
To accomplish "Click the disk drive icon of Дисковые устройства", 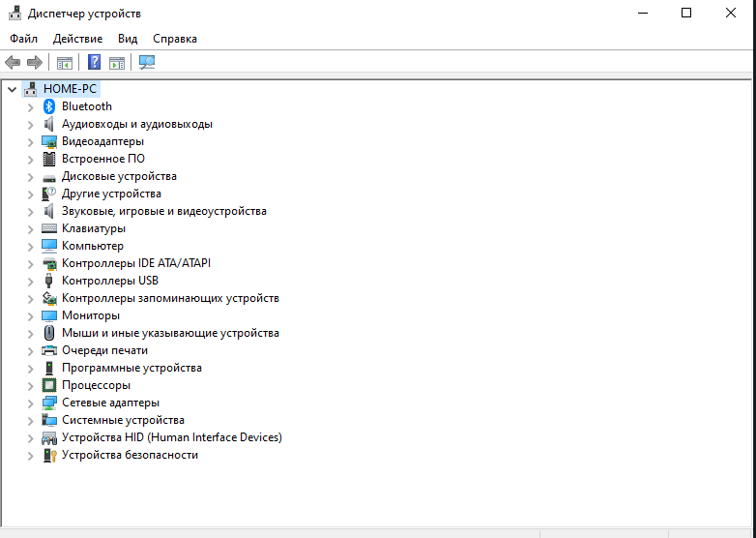I will [49, 178].
